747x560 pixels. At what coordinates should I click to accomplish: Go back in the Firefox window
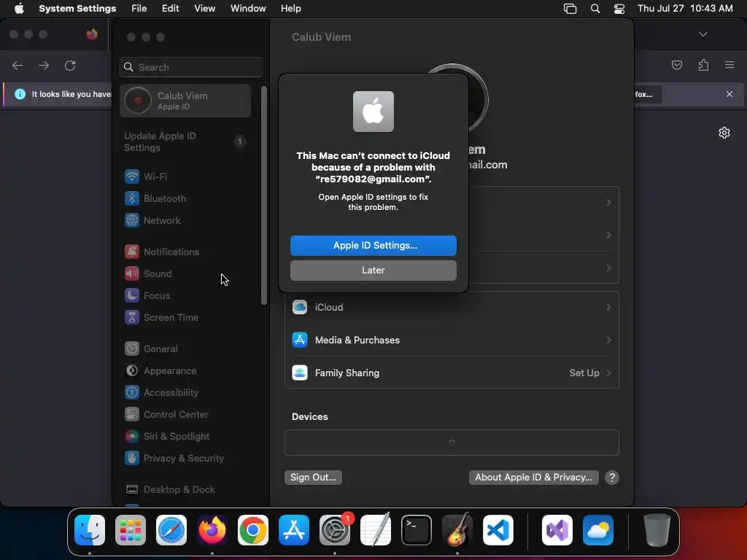pyautogui.click(x=18, y=65)
